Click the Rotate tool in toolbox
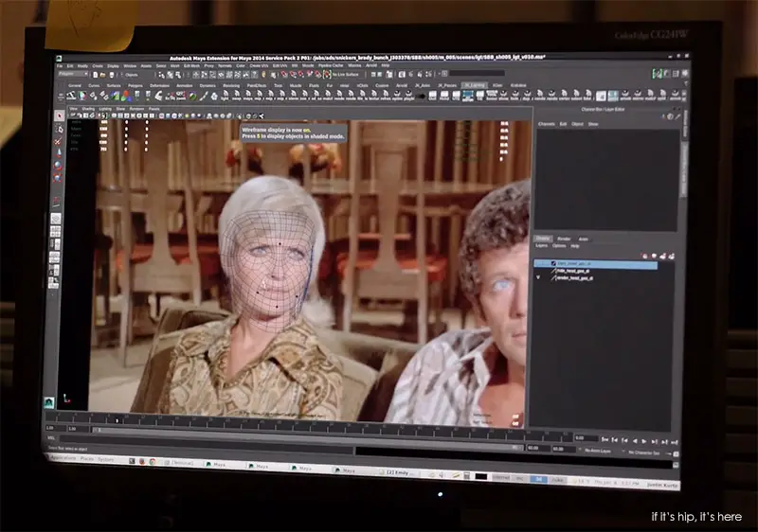The width and height of the screenshot is (758, 532). point(58,166)
